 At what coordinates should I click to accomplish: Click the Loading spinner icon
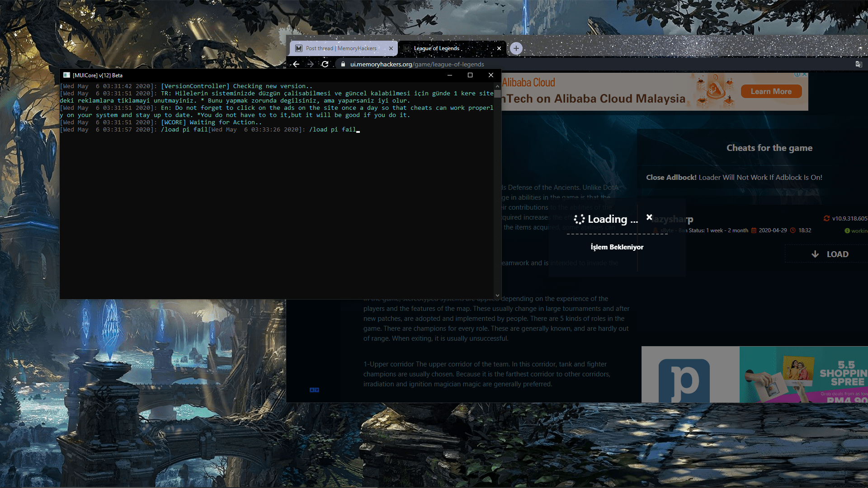[x=579, y=219]
